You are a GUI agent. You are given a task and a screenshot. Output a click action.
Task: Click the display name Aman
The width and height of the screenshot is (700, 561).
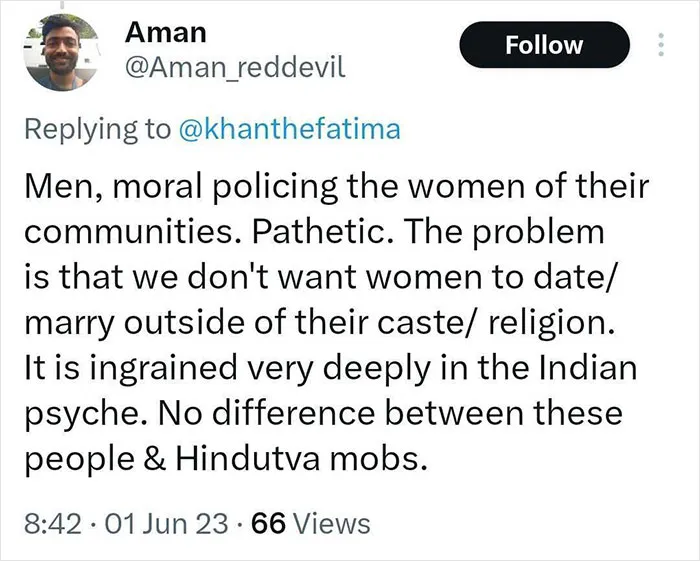(166, 33)
